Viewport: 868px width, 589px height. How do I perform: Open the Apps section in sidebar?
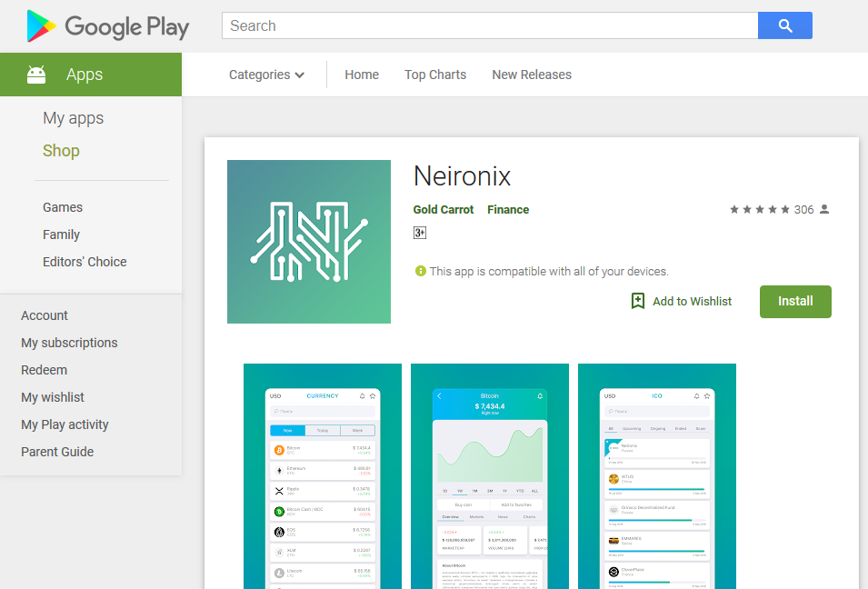click(91, 75)
